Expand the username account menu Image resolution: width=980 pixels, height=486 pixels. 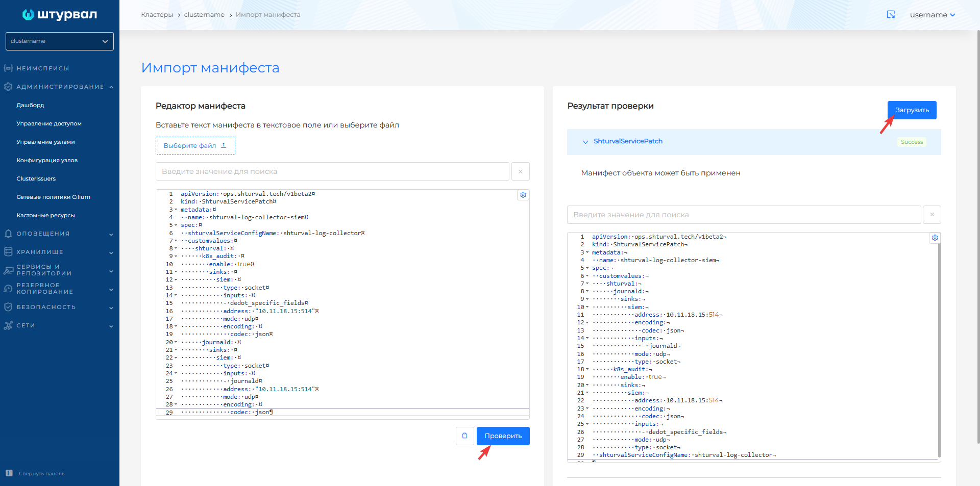933,15
